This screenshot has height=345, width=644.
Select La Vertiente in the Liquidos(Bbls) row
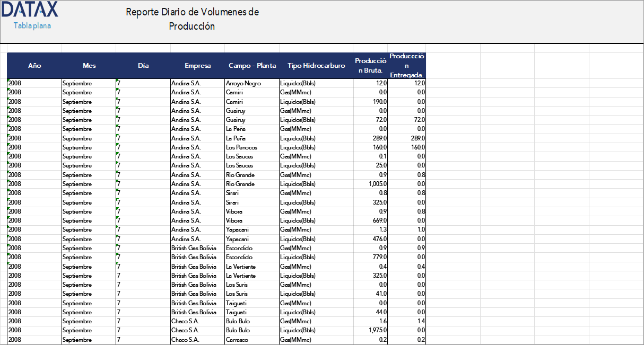tap(240, 276)
